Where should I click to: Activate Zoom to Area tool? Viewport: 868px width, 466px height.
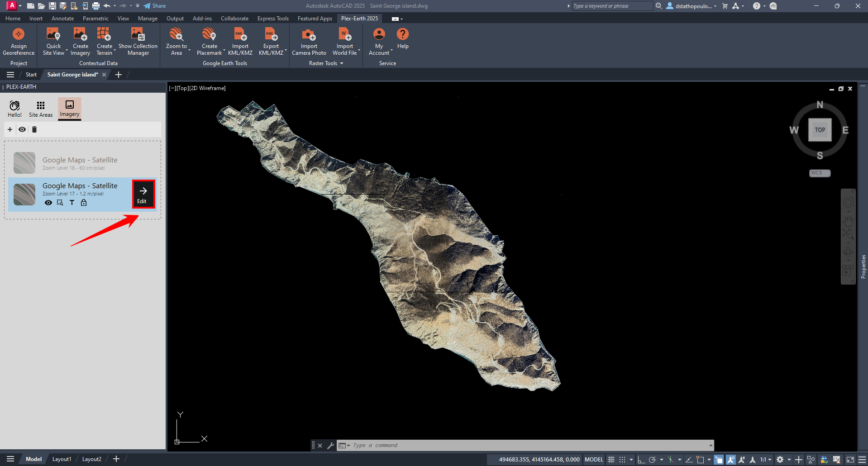pos(176,41)
